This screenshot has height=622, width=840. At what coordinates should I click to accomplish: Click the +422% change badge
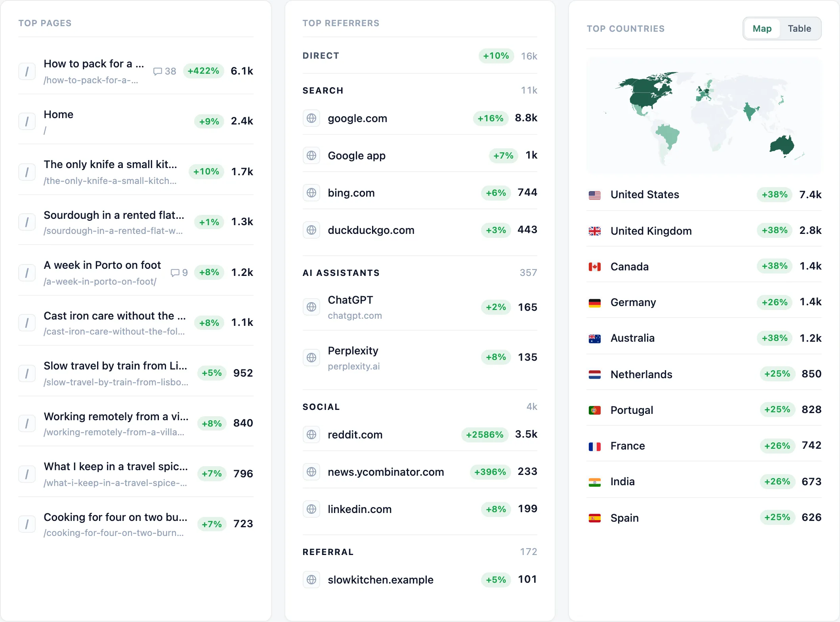pos(203,71)
